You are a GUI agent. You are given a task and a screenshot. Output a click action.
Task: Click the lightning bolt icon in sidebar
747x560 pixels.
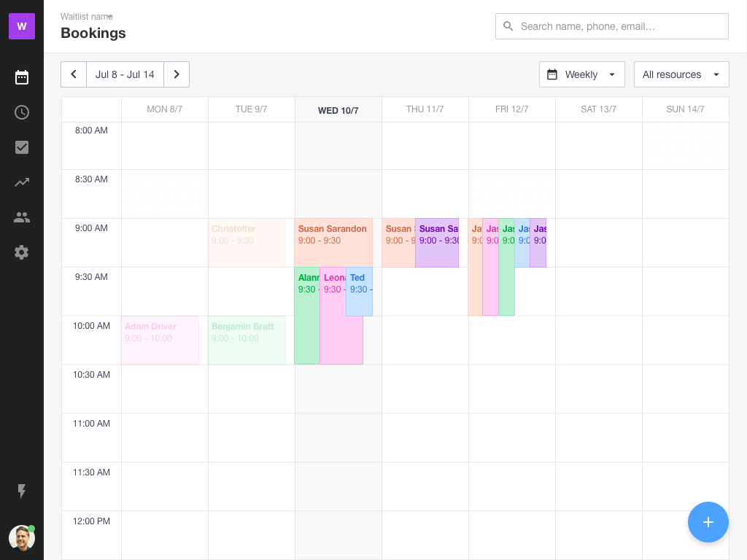point(22,491)
